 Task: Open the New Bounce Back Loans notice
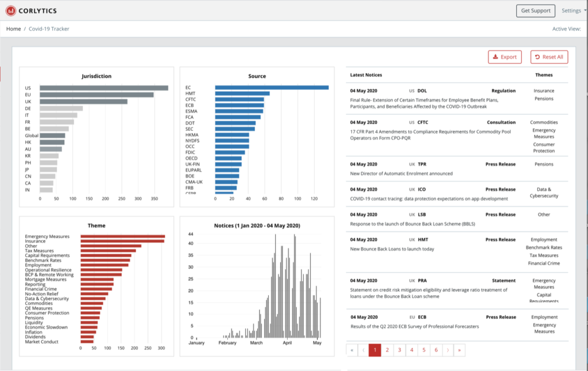(392, 249)
